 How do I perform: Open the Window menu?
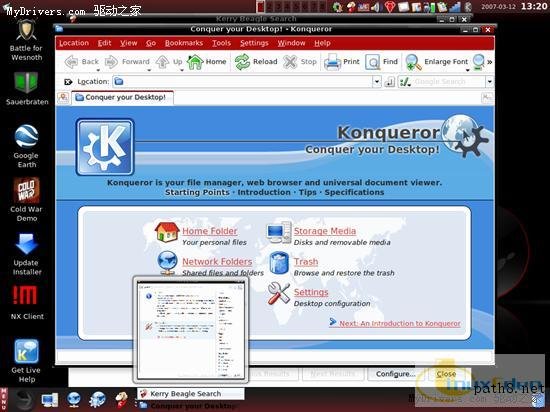291,43
